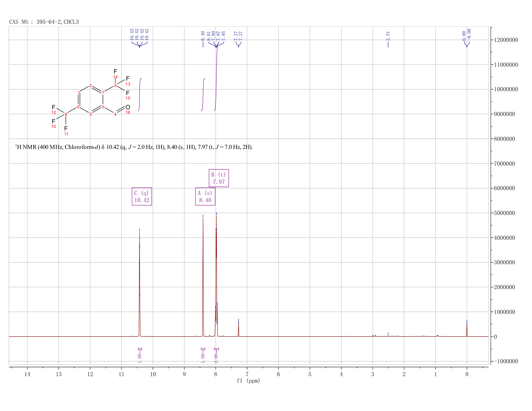The height and width of the screenshot is (411, 532).
Task: Click aldehyde carbon number 4 in structure
Action: tap(115, 114)
